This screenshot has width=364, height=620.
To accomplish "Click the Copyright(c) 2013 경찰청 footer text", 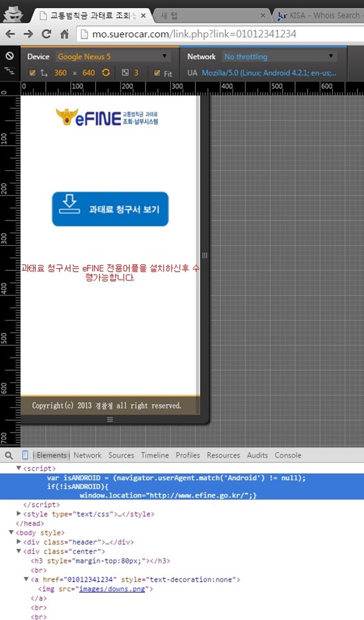I will tap(107, 405).
